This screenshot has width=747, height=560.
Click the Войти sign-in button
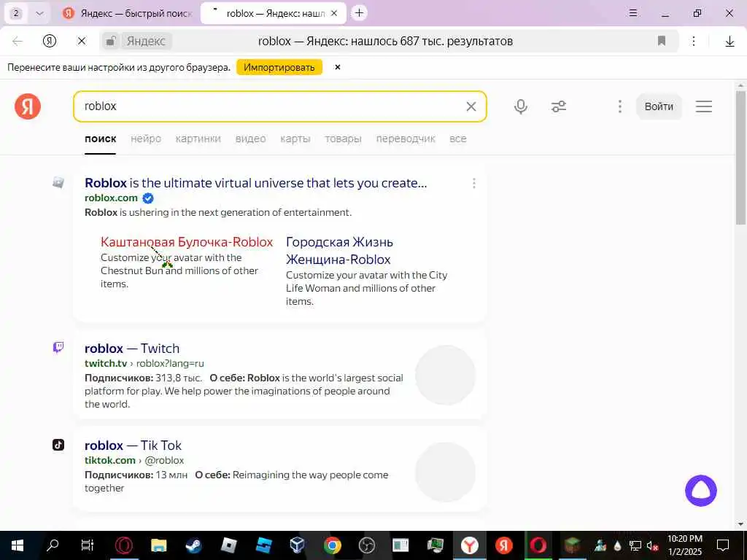[659, 106]
